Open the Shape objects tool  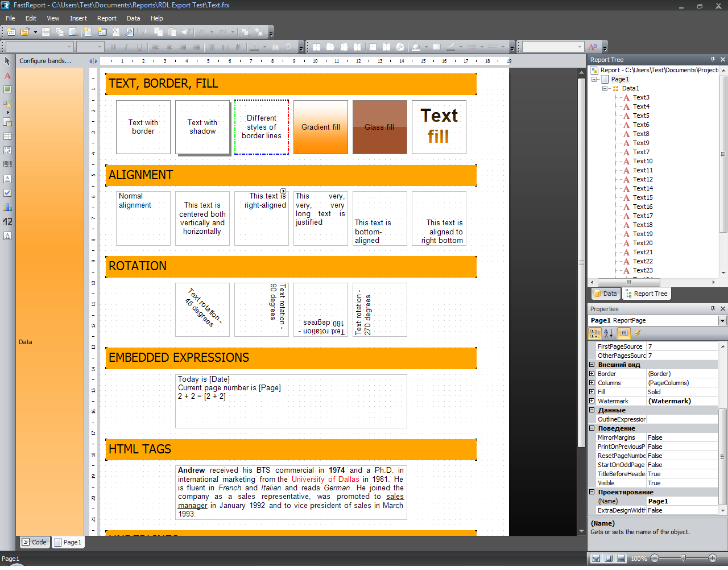pos(7,104)
